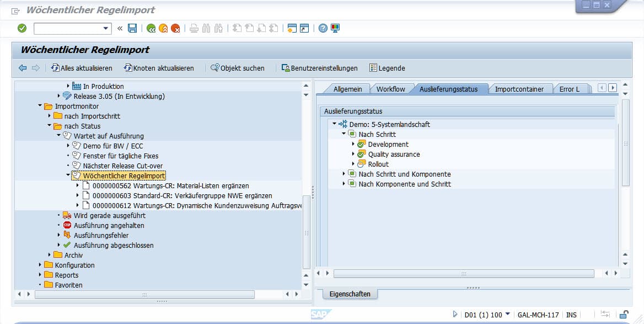Expand the Archiv folder
This screenshot has height=324, width=644.
coord(49,255)
